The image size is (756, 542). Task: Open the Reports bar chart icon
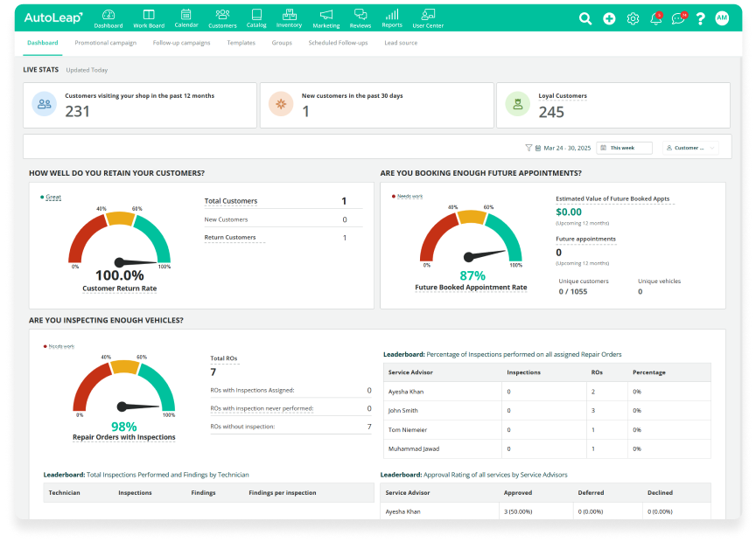[x=392, y=15]
